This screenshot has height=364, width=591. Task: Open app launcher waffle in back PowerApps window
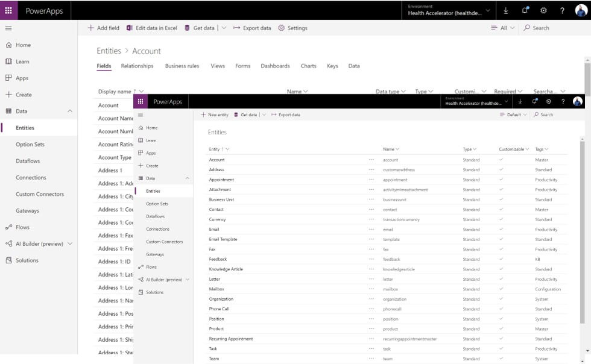(x=8, y=11)
